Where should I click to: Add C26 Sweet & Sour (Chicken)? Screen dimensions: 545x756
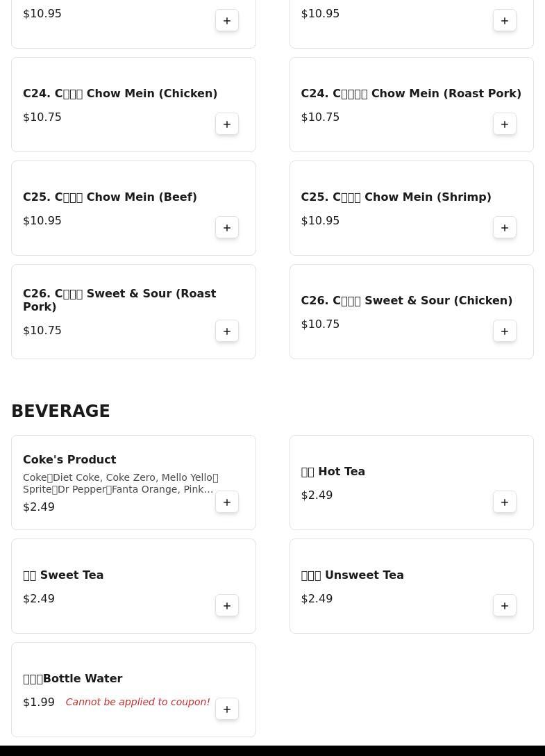pyautogui.click(x=505, y=331)
